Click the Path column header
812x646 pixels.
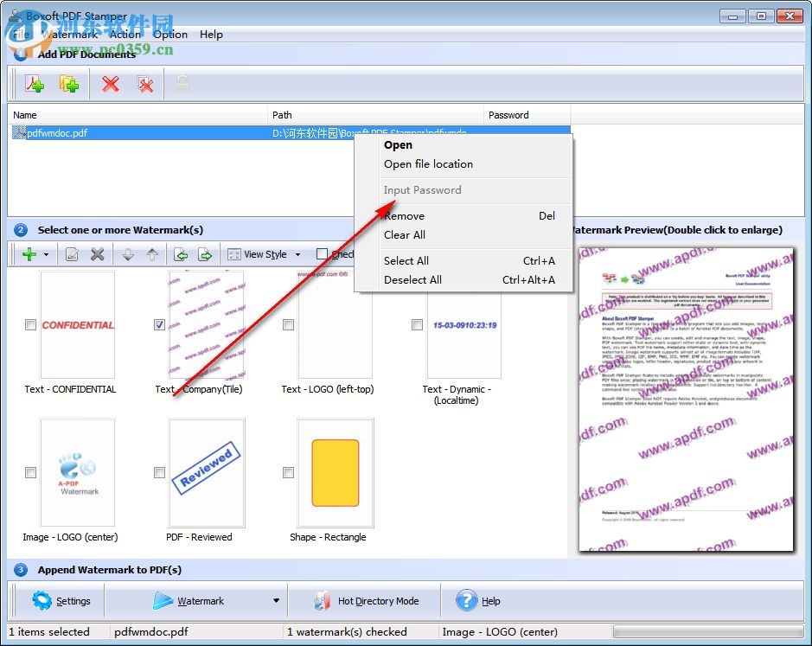click(x=375, y=115)
